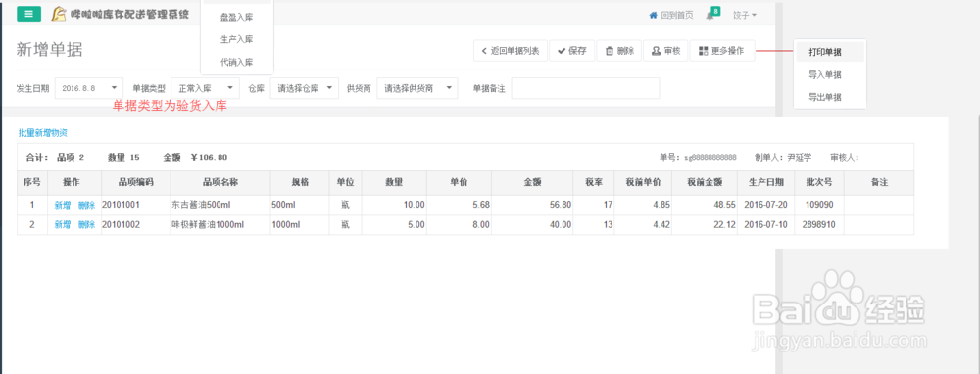Screen dimensions: 980x374
Task: Choose 盘盈入库 in type dropdown list
Action: (237, 17)
